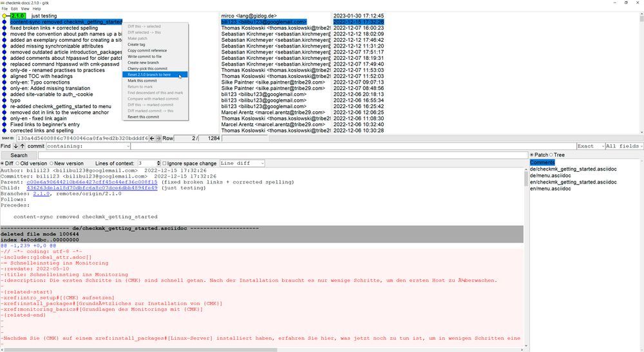This screenshot has width=644, height=352.
Task: Select commit 'only-en: Added missing translation'
Action: click(x=50, y=88)
